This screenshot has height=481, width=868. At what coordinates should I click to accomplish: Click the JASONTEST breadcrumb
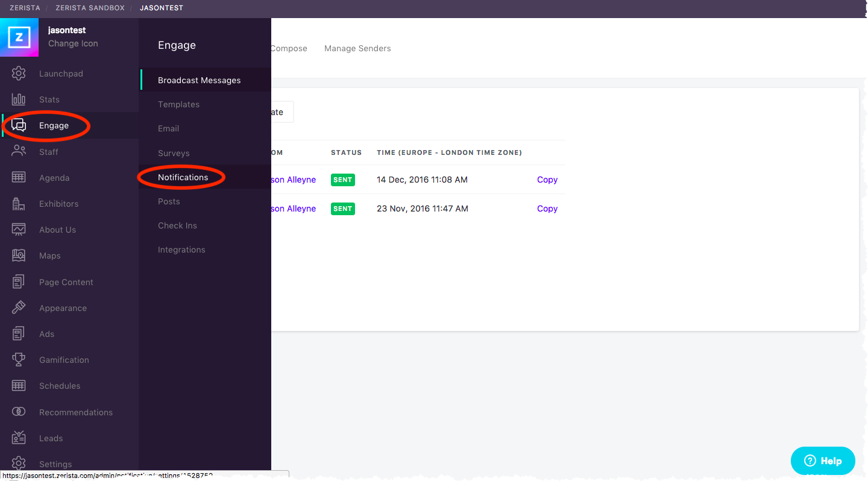pos(162,8)
